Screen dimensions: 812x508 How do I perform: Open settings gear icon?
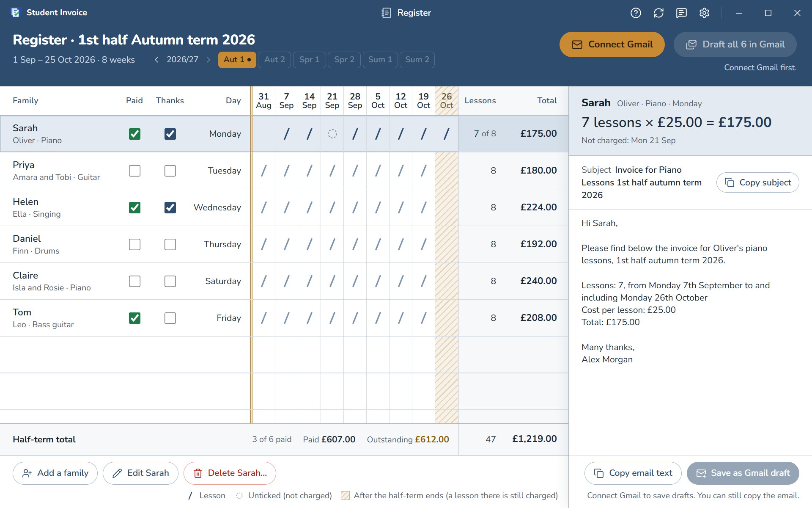tap(704, 13)
